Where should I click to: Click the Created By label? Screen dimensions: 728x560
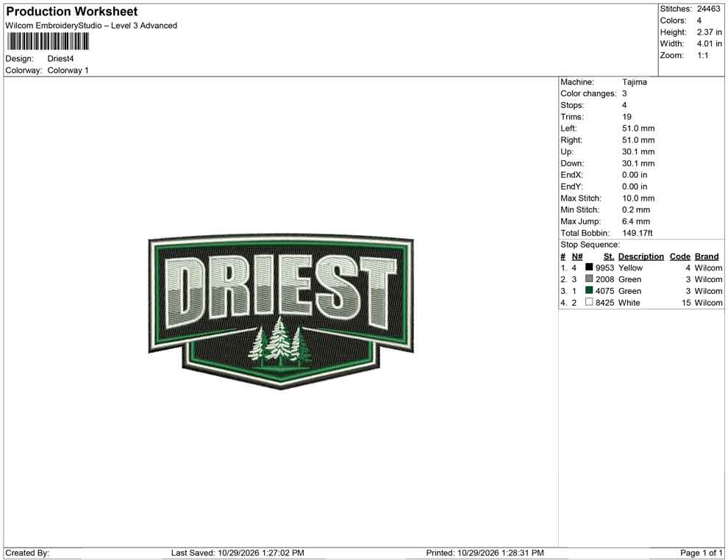[x=27, y=553]
